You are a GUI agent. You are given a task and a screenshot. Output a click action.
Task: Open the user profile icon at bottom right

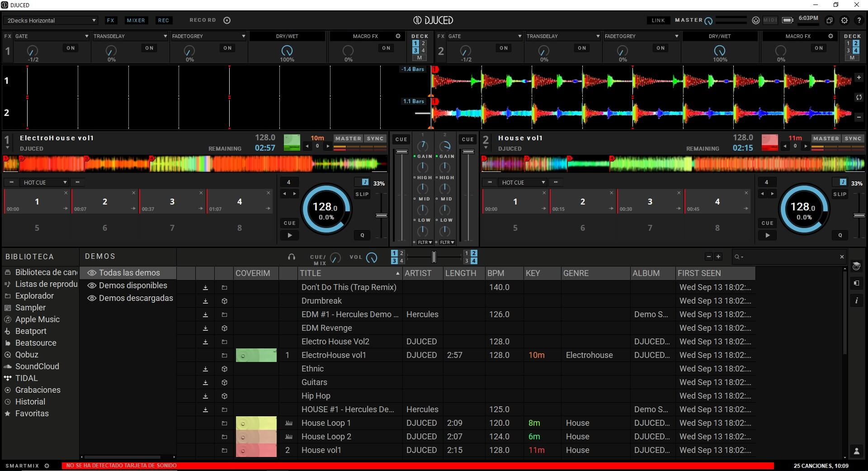(856, 451)
